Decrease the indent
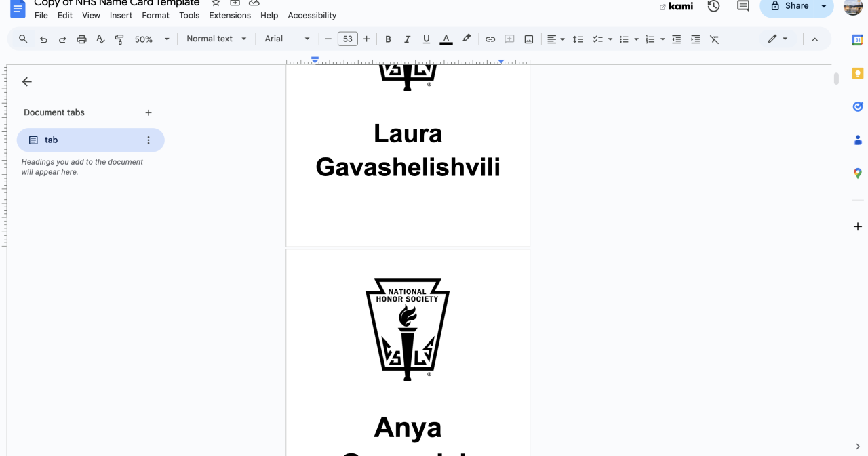This screenshot has height=456, width=868. tap(676, 39)
